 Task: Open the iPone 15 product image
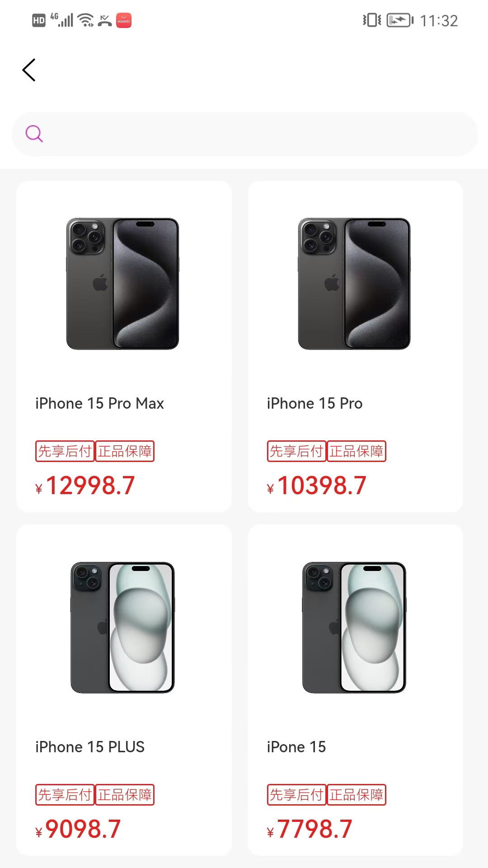click(x=354, y=627)
